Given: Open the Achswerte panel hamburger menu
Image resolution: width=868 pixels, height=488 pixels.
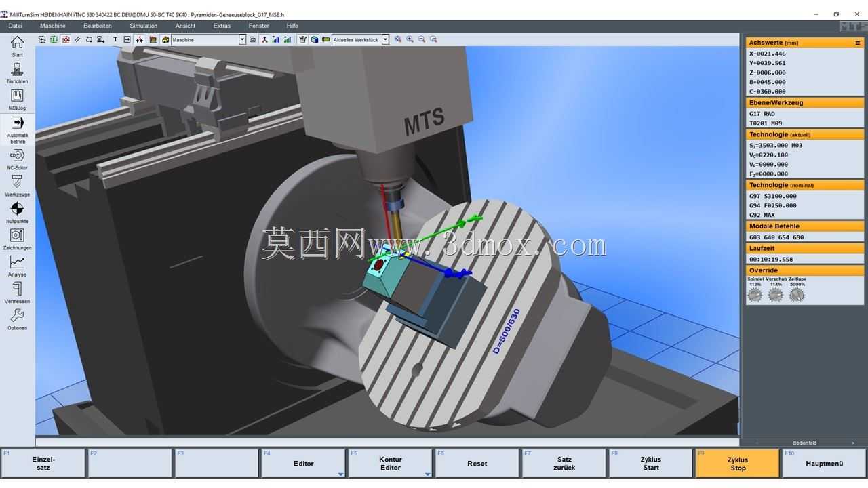Looking at the screenshot, I should [858, 43].
